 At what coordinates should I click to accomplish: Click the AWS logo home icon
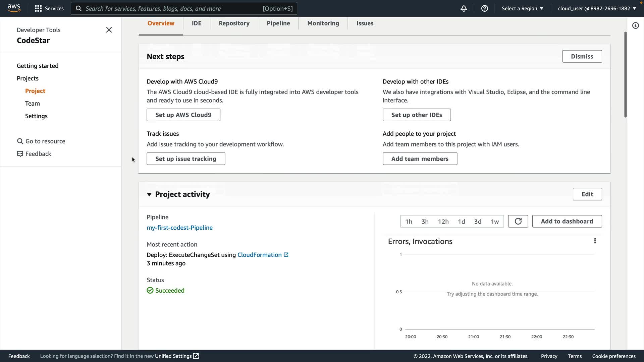click(14, 8)
